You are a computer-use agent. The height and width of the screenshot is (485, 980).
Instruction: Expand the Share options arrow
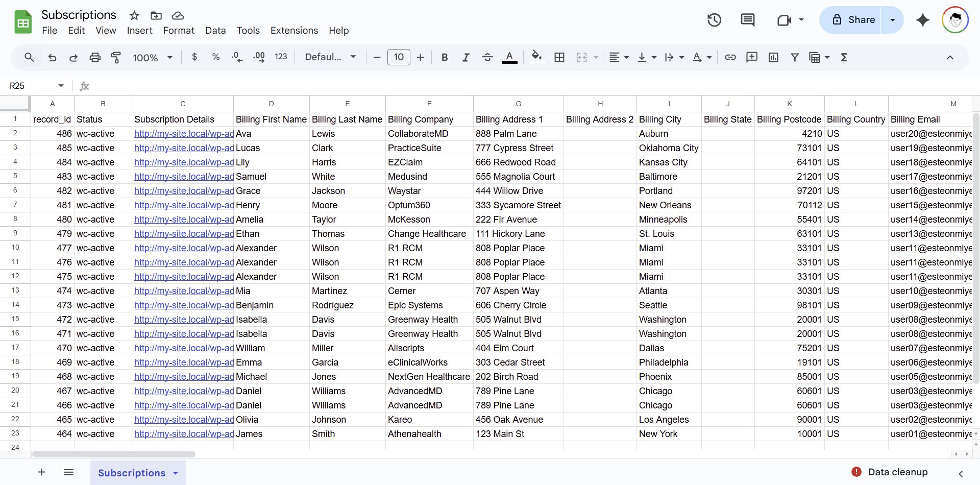coord(892,20)
